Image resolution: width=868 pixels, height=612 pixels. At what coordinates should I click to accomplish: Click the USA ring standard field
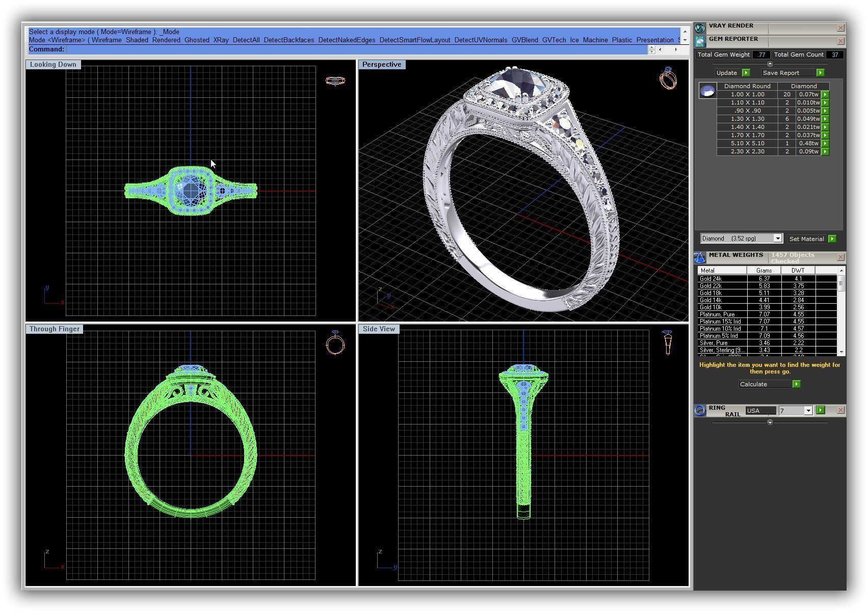coord(760,411)
